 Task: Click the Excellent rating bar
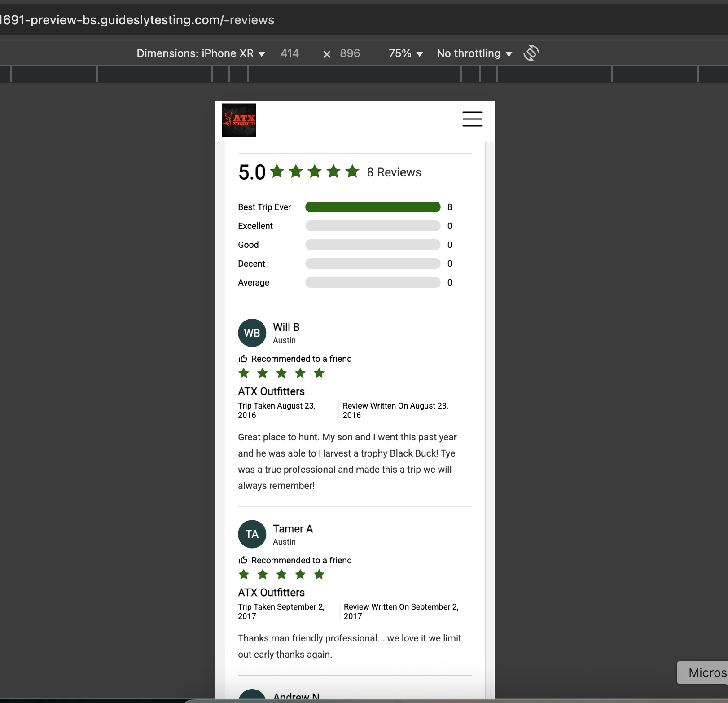[x=373, y=226]
